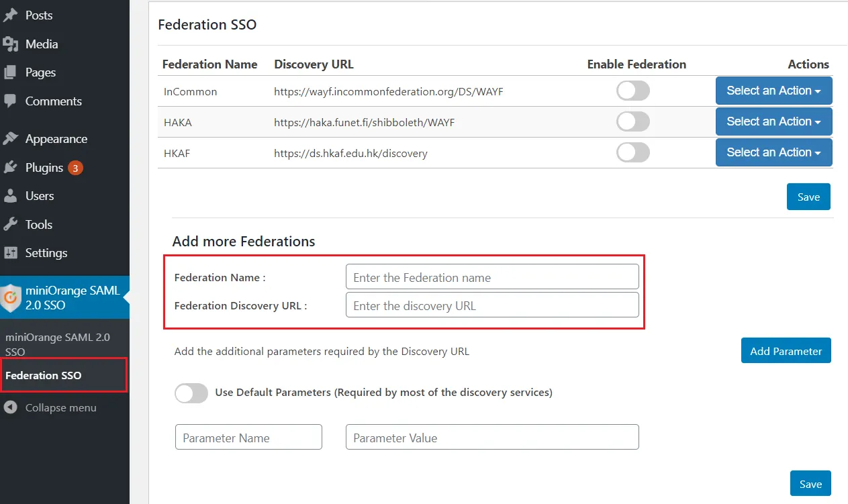Click the Add more Federations heading
848x504 pixels.
(x=244, y=241)
